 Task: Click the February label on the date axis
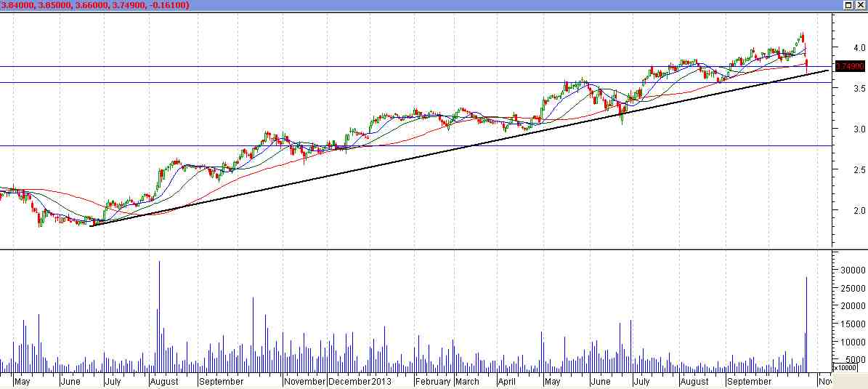pyautogui.click(x=434, y=382)
